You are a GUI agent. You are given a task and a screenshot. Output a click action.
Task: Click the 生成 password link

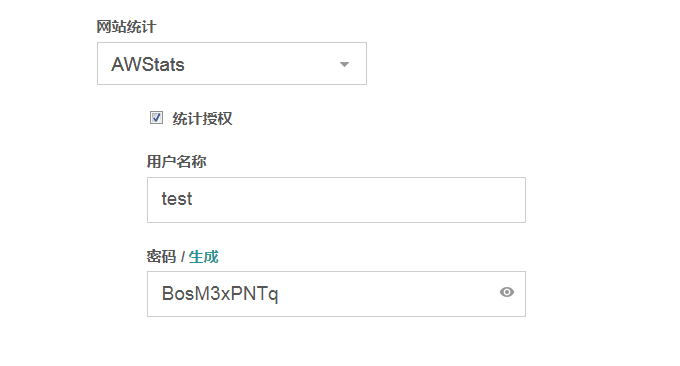(x=203, y=257)
